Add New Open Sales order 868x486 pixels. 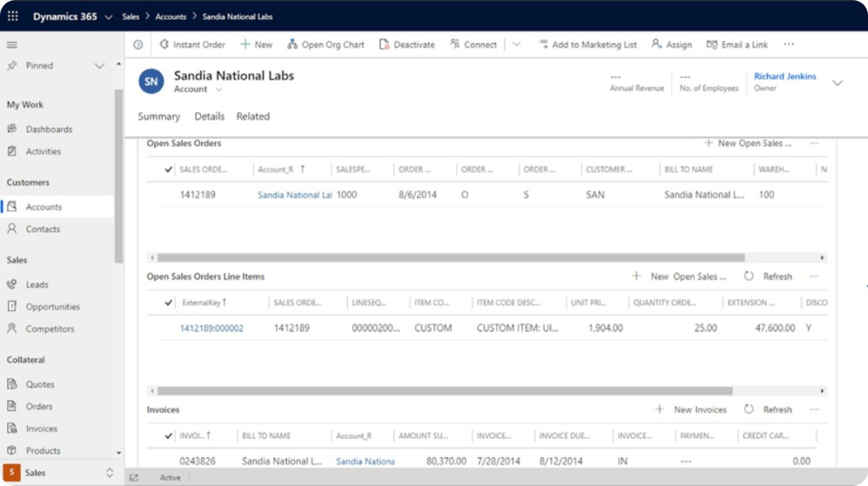pos(748,143)
